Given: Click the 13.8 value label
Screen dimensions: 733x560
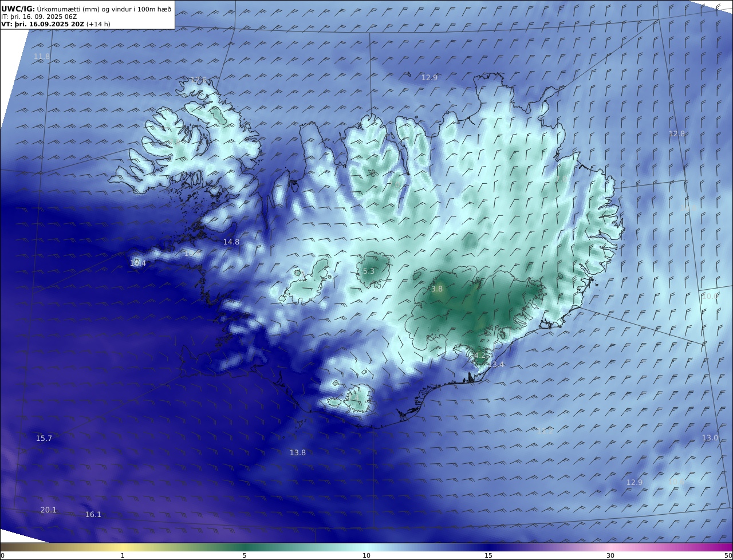Looking at the screenshot, I should (x=298, y=452).
